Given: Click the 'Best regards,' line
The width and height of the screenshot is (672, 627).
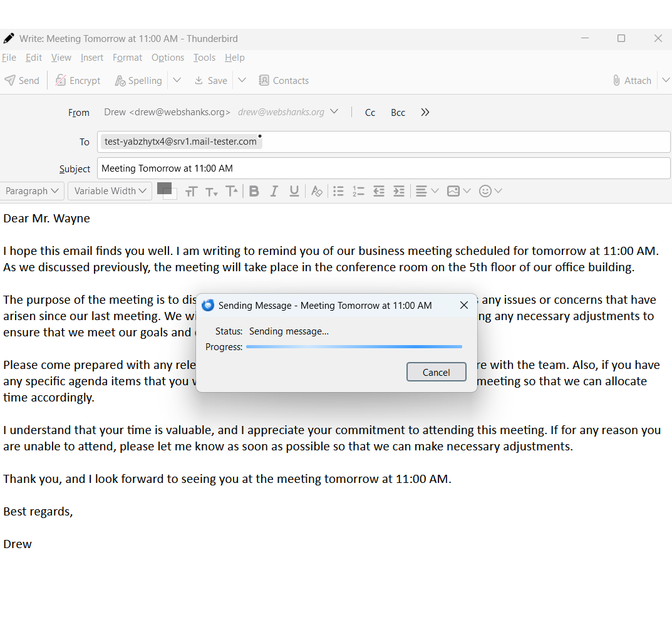Looking at the screenshot, I should [x=38, y=512].
